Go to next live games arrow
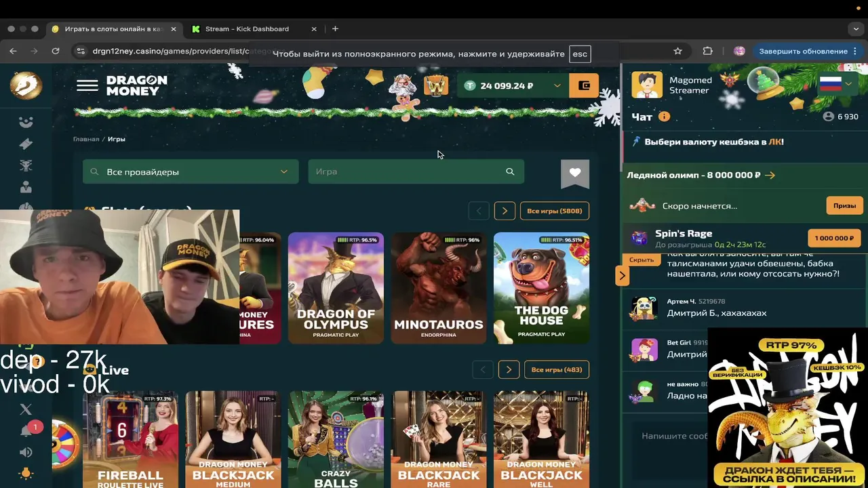The height and width of the screenshot is (488, 868). 509,369
